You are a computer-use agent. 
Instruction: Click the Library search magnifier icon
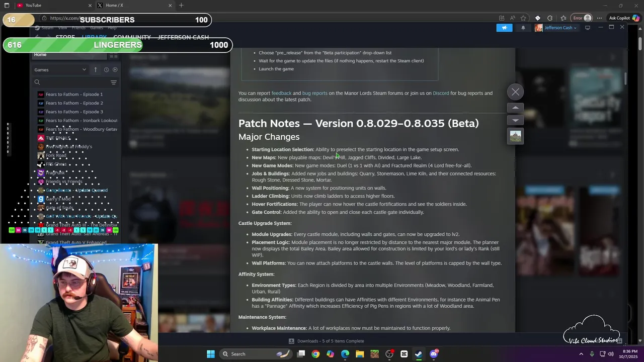coord(37,82)
